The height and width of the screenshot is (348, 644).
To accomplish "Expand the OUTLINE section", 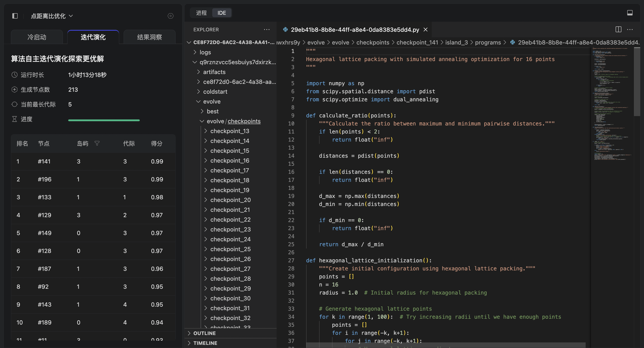I will click(204, 333).
